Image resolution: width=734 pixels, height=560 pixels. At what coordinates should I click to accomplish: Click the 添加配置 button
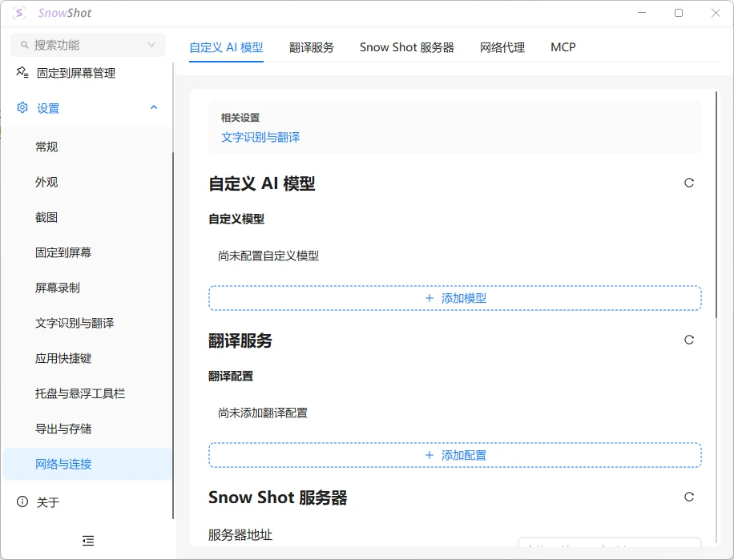pyautogui.click(x=455, y=455)
